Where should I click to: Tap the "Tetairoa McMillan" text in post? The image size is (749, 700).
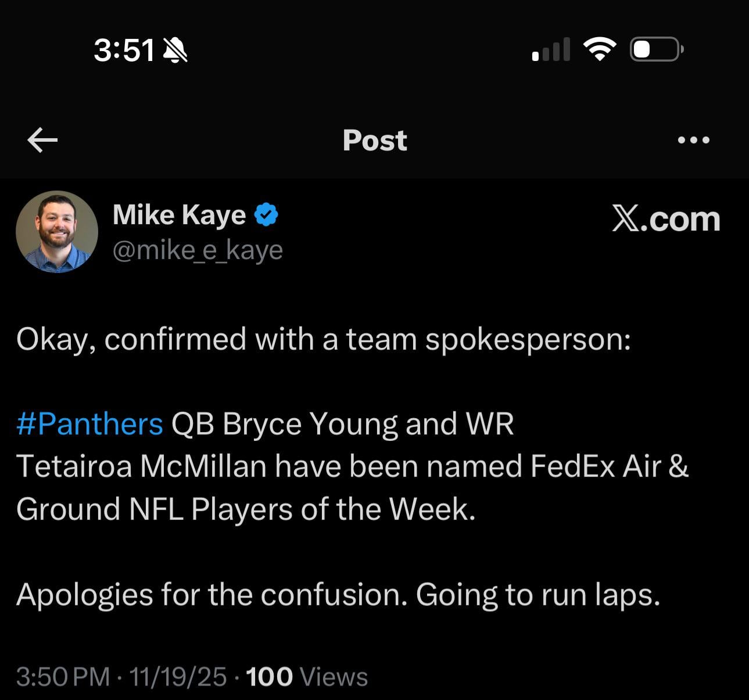141,466
